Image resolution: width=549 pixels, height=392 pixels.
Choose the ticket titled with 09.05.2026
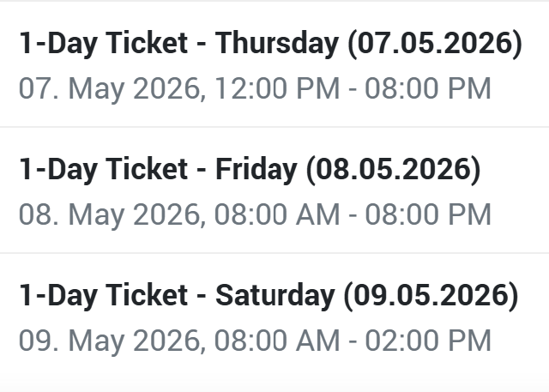pos(268,296)
